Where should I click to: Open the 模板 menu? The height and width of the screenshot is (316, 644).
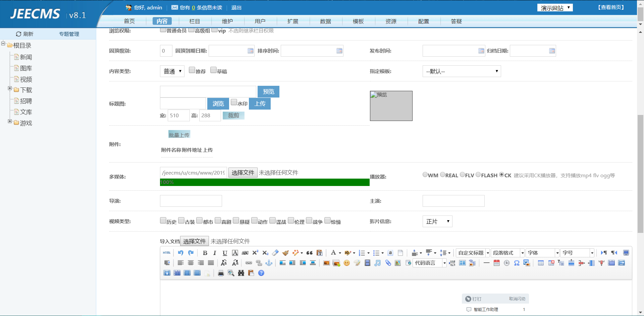click(x=358, y=21)
